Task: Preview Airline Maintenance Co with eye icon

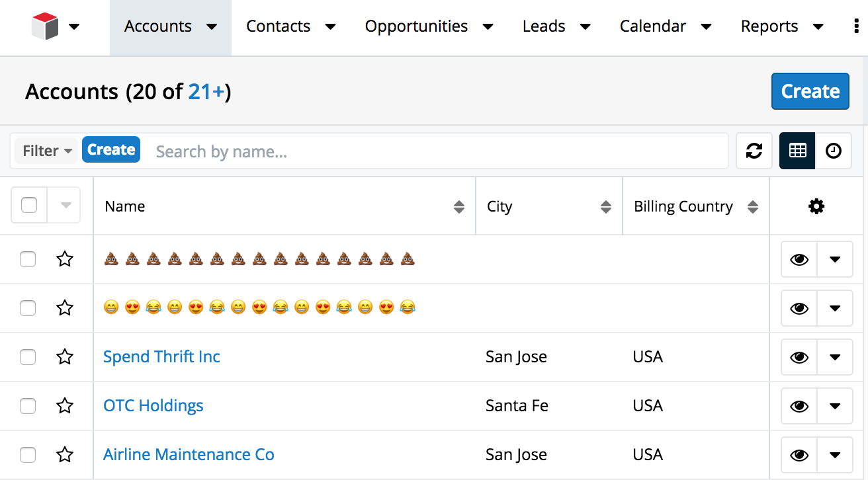Action: tap(799, 455)
